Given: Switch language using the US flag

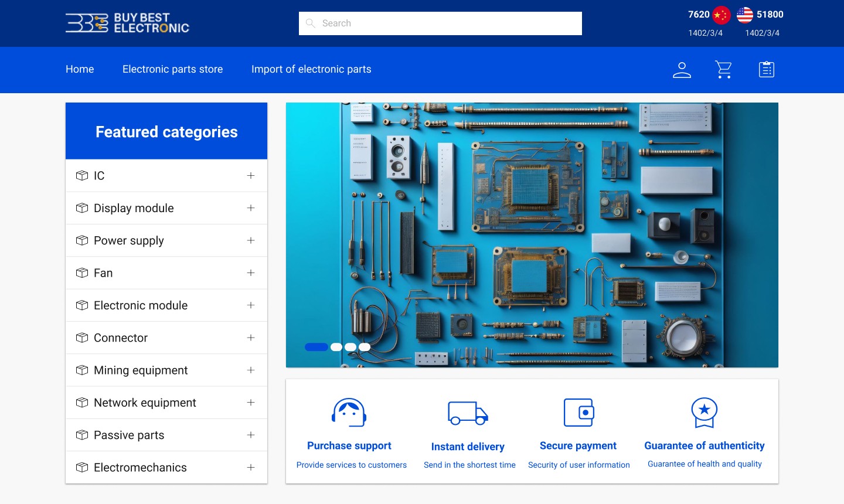Looking at the screenshot, I should point(744,15).
